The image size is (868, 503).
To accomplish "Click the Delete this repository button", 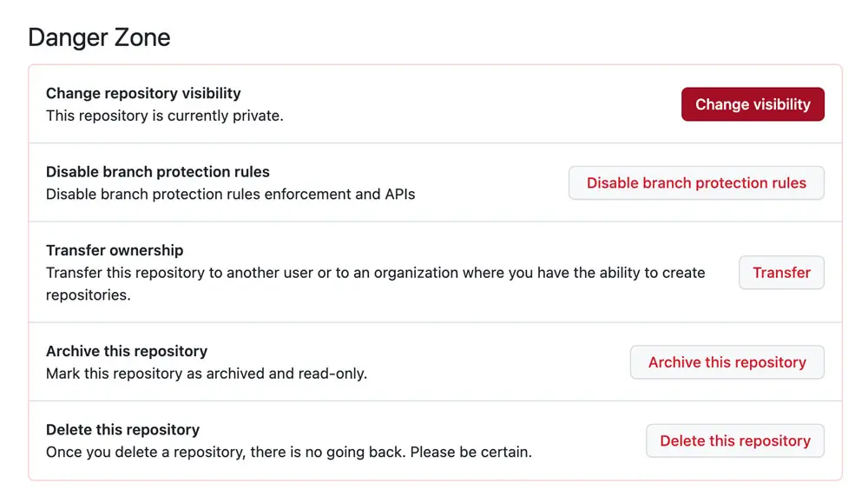I will [735, 441].
